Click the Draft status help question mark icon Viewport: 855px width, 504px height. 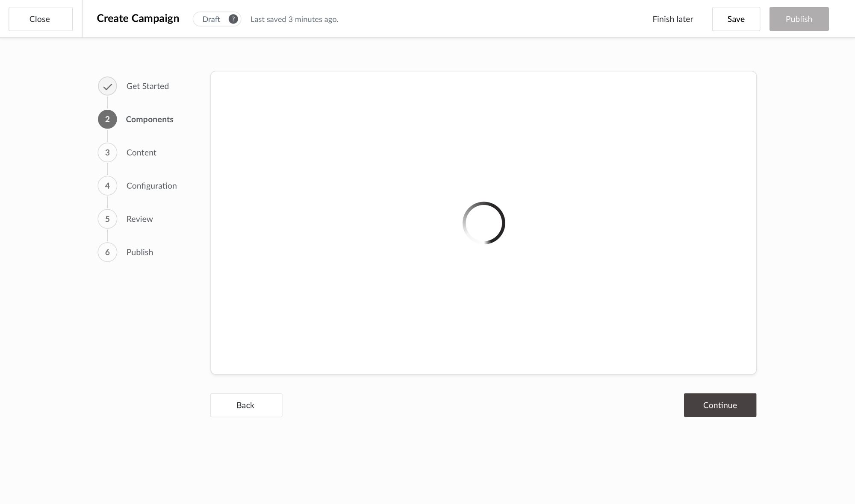click(233, 19)
